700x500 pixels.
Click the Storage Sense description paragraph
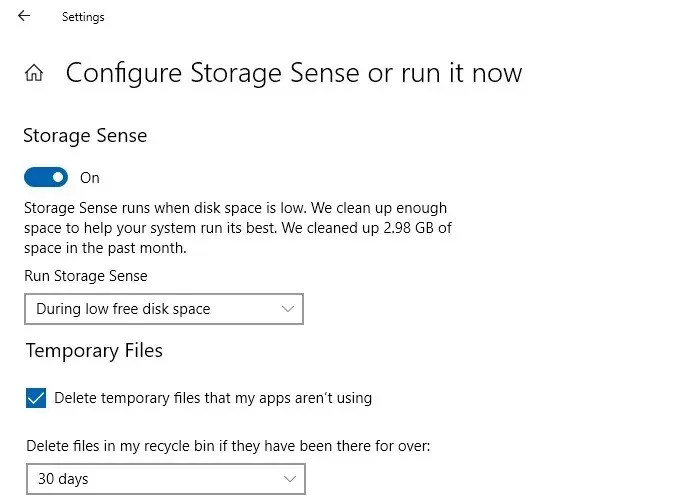(238, 228)
